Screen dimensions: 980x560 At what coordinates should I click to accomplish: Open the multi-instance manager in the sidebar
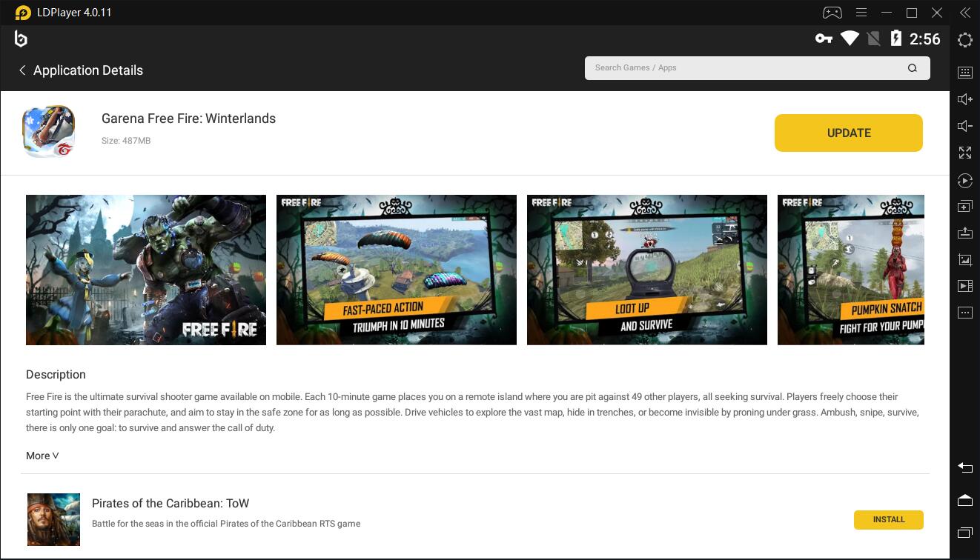964,207
